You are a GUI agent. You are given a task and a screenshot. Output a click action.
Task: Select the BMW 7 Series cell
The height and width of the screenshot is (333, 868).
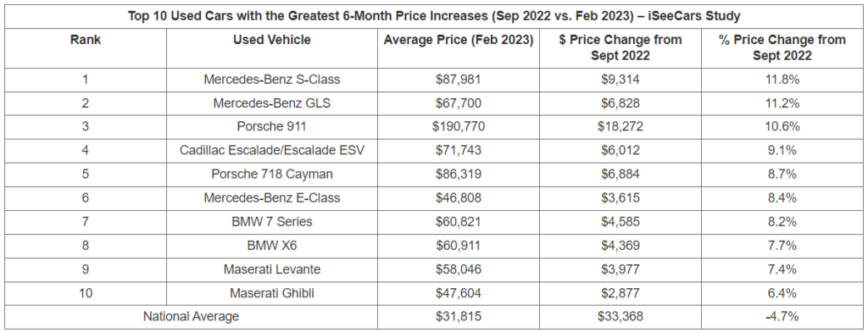point(272,222)
